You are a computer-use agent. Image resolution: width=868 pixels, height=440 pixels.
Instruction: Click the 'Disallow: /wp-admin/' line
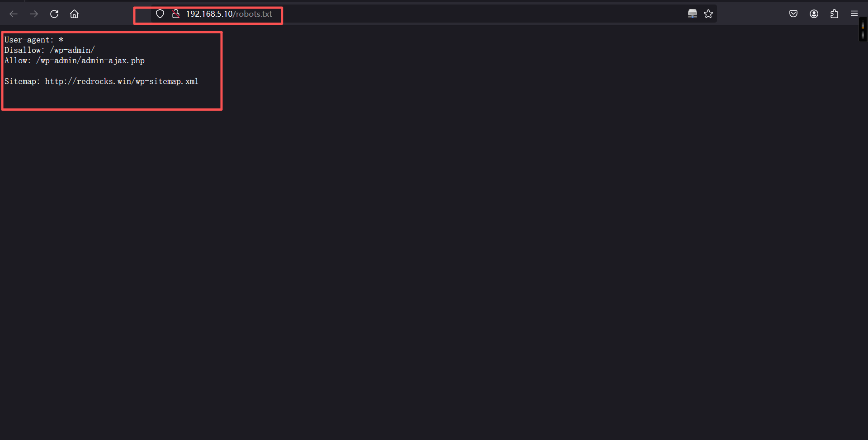(49, 50)
